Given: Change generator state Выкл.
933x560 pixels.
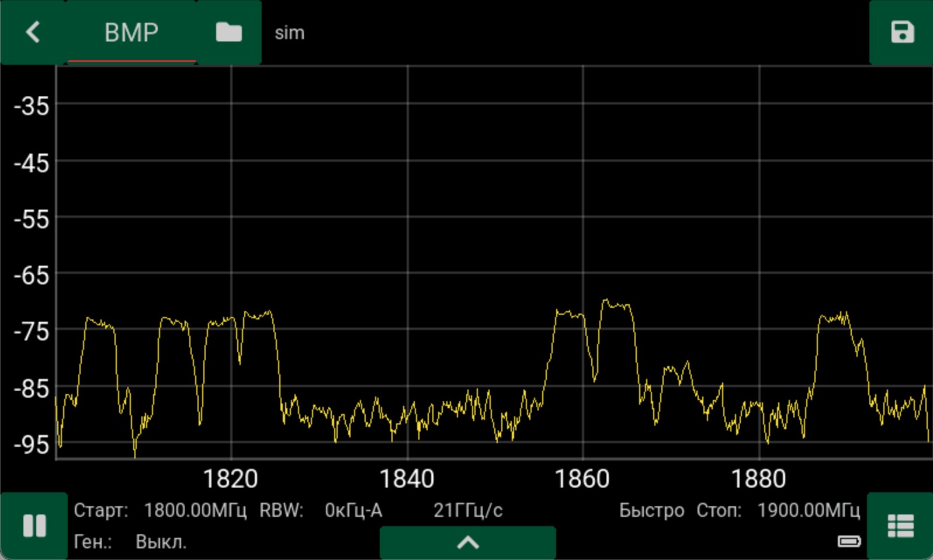Looking at the screenshot, I should (x=161, y=542).
